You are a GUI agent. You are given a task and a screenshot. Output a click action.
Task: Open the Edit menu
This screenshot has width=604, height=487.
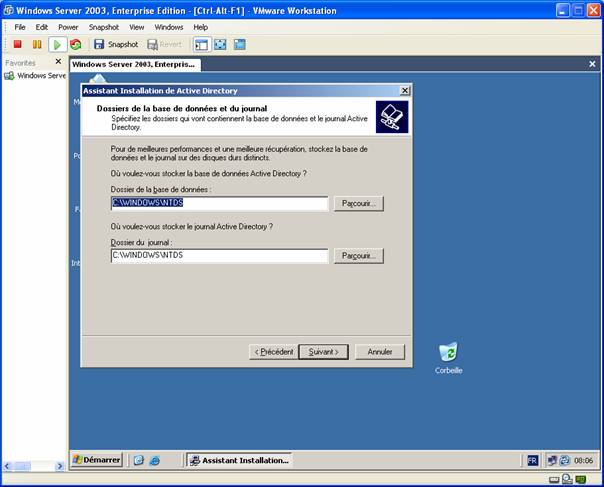tap(42, 27)
